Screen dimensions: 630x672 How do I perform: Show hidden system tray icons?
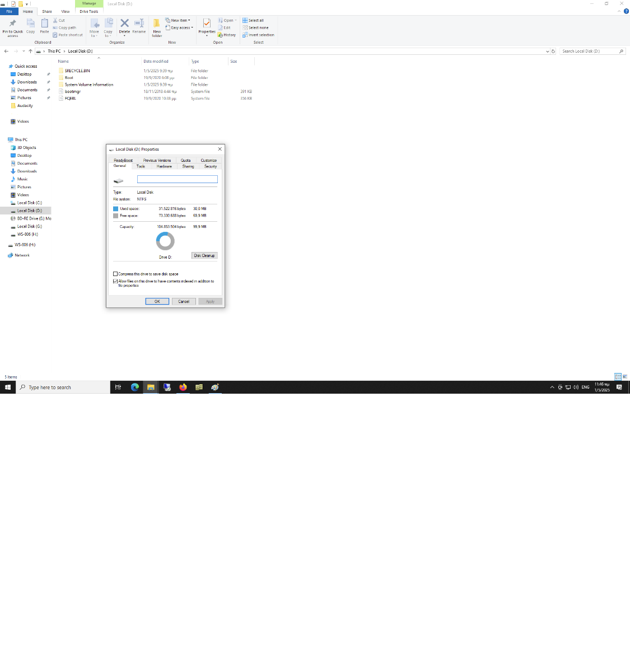(x=552, y=387)
